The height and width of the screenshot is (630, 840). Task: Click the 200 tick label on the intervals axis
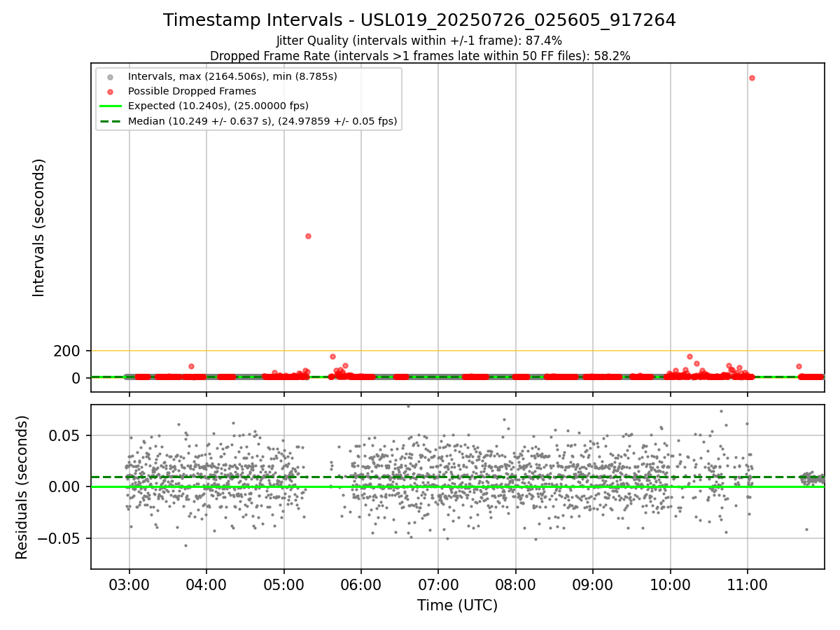click(67, 351)
